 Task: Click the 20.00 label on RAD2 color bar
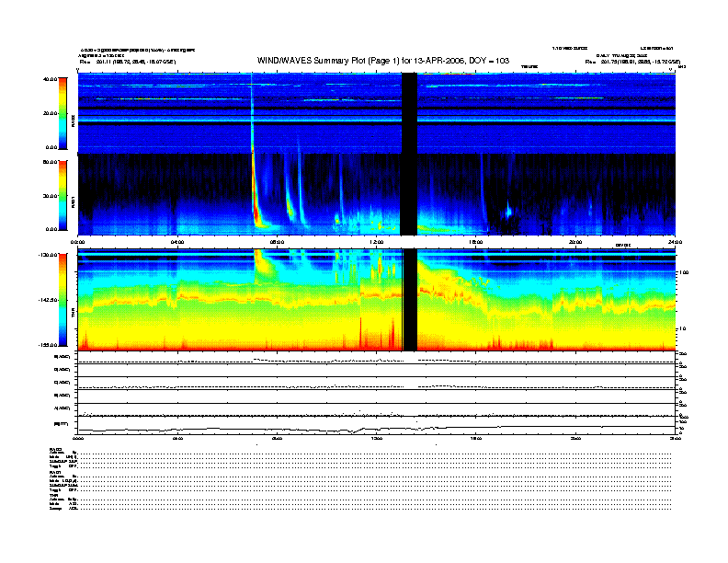pyautogui.click(x=50, y=113)
